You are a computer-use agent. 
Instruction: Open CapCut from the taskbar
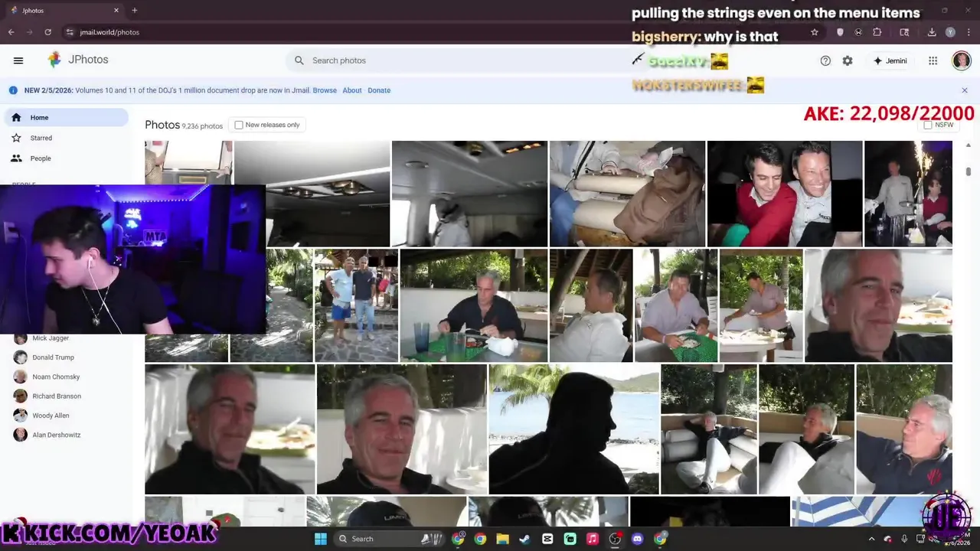[547, 539]
